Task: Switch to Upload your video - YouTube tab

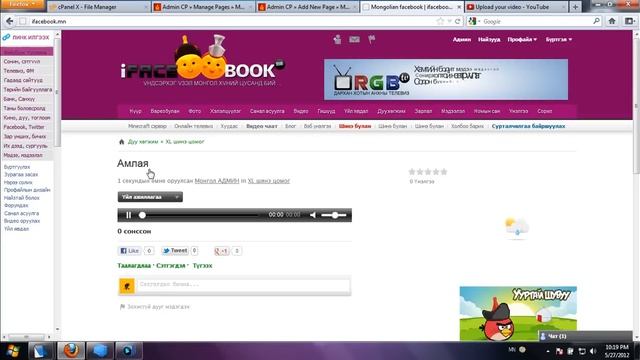Action: (516, 7)
